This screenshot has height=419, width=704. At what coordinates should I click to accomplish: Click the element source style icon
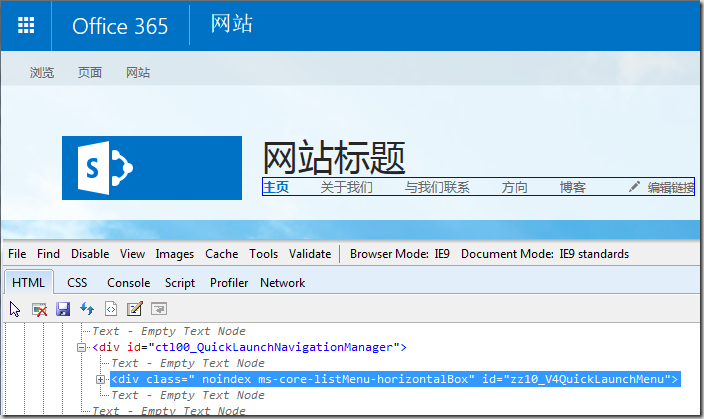click(x=111, y=309)
